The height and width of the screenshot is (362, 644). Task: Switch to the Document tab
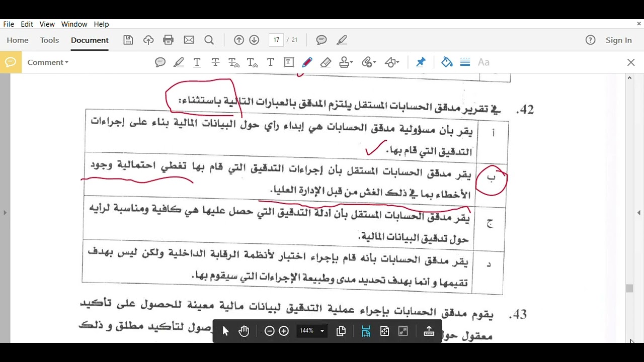[x=90, y=40]
